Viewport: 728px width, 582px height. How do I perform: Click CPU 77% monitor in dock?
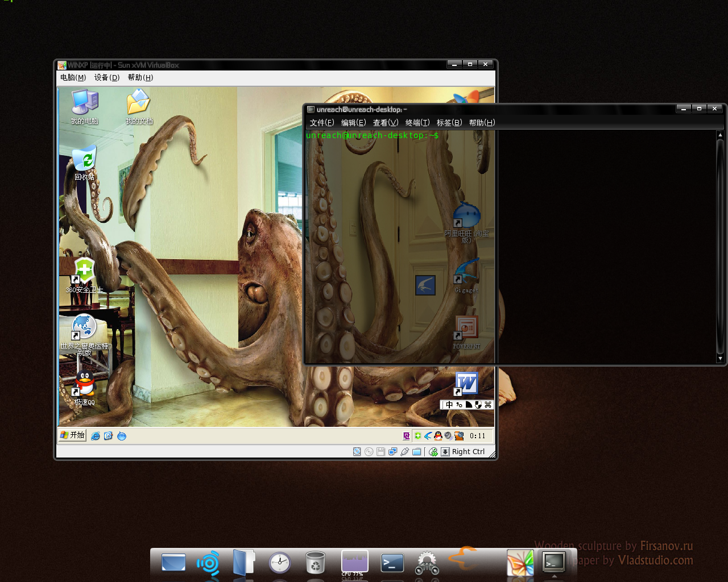354,563
